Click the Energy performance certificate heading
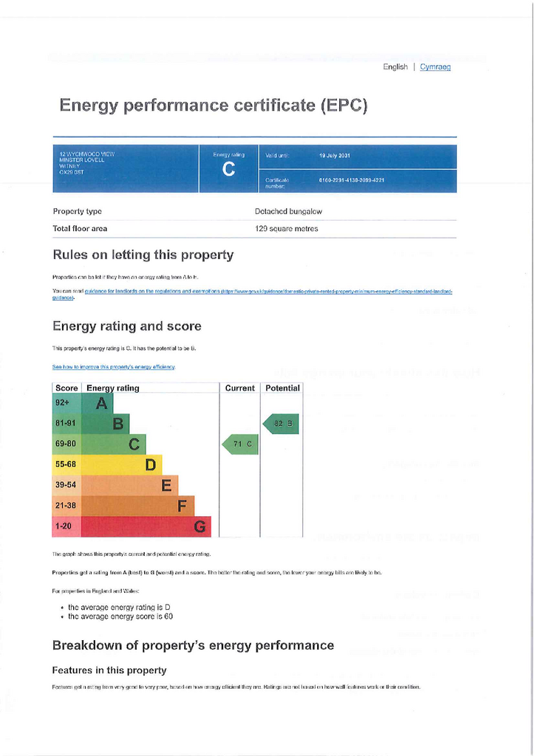Screen dimensions: 535x756 point(214,105)
